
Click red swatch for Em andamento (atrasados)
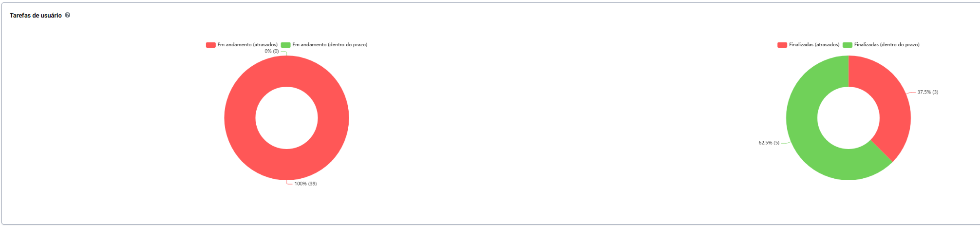(x=211, y=45)
